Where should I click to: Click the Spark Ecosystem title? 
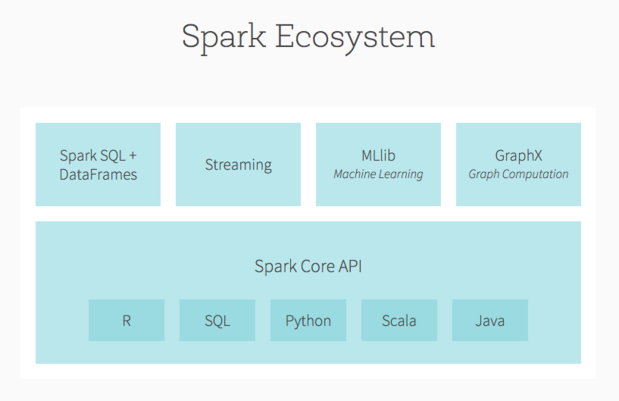308,37
